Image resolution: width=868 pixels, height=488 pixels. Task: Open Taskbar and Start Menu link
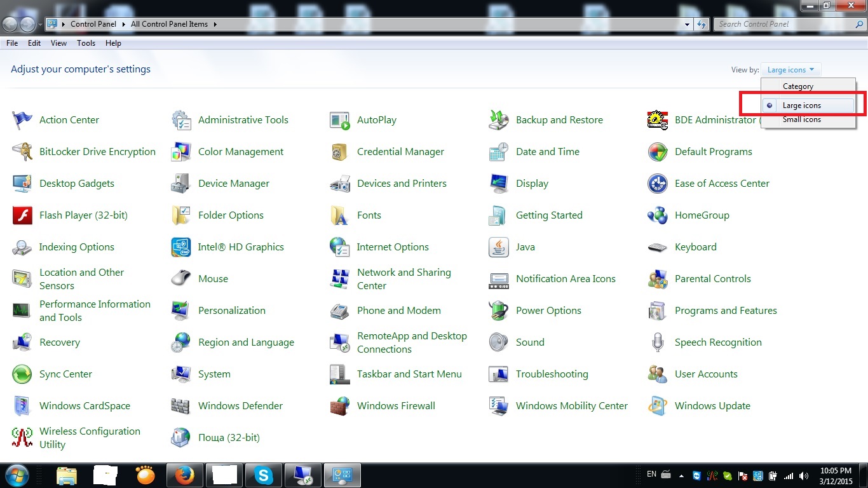point(409,374)
